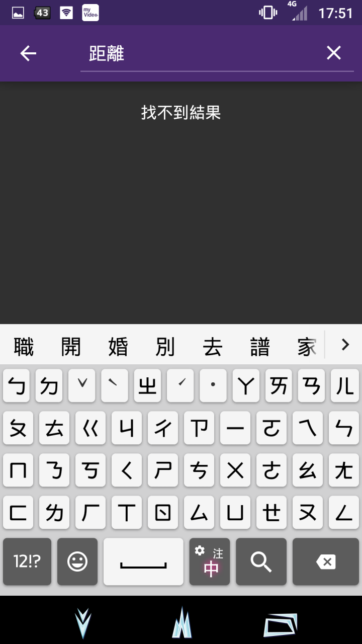Image resolution: width=362 pixels, height=644 pixels.
Task: Select candidate word 職
Action: click(x=24, y=347)
